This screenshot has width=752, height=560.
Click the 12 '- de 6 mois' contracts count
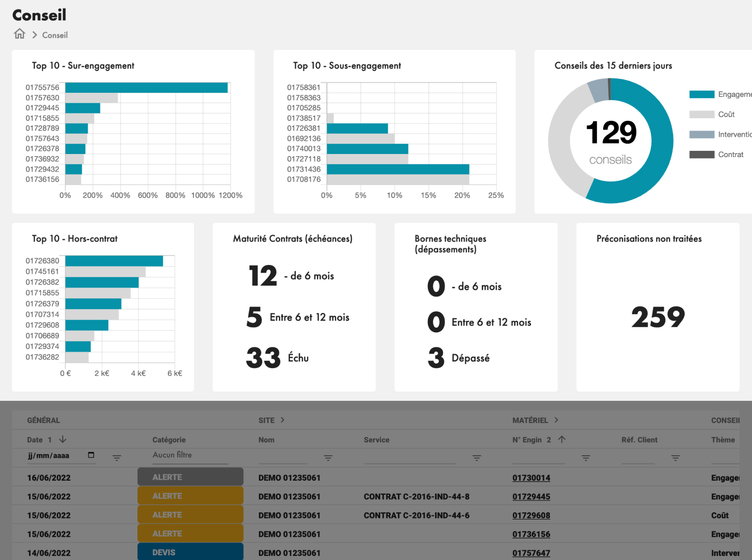coord(263,275)
